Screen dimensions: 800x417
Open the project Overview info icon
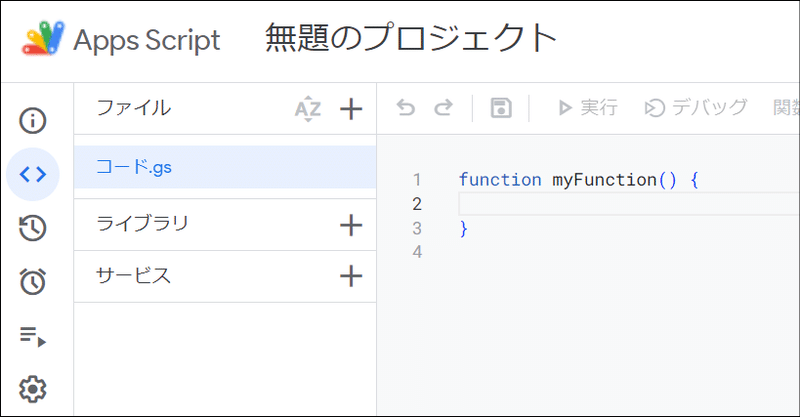[33, 121]
